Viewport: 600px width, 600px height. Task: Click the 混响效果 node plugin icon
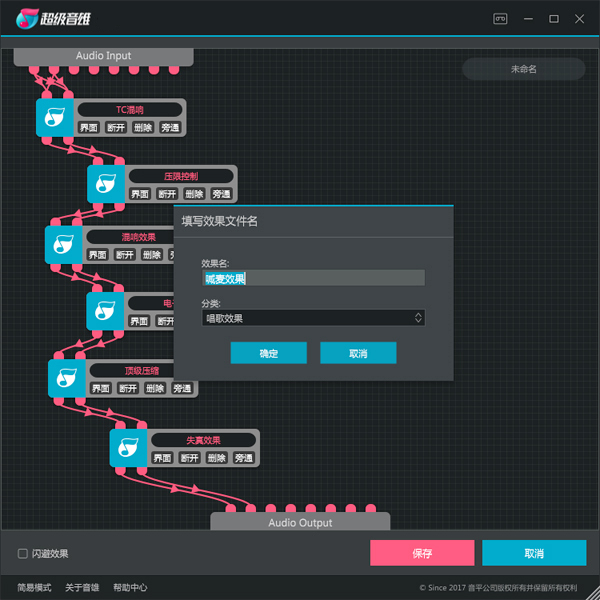pos(64,244)
